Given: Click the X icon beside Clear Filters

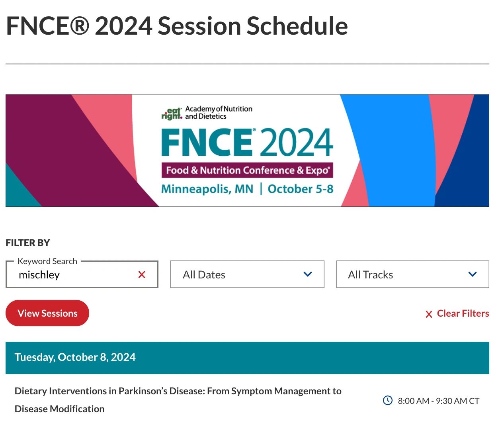Looking at the screenshot, I should [429, 314].
